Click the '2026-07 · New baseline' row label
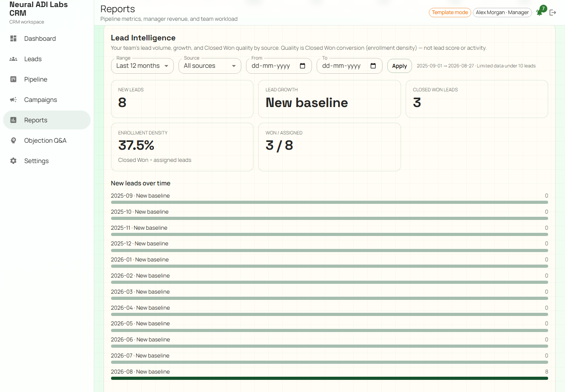 (x=140, y=356)
